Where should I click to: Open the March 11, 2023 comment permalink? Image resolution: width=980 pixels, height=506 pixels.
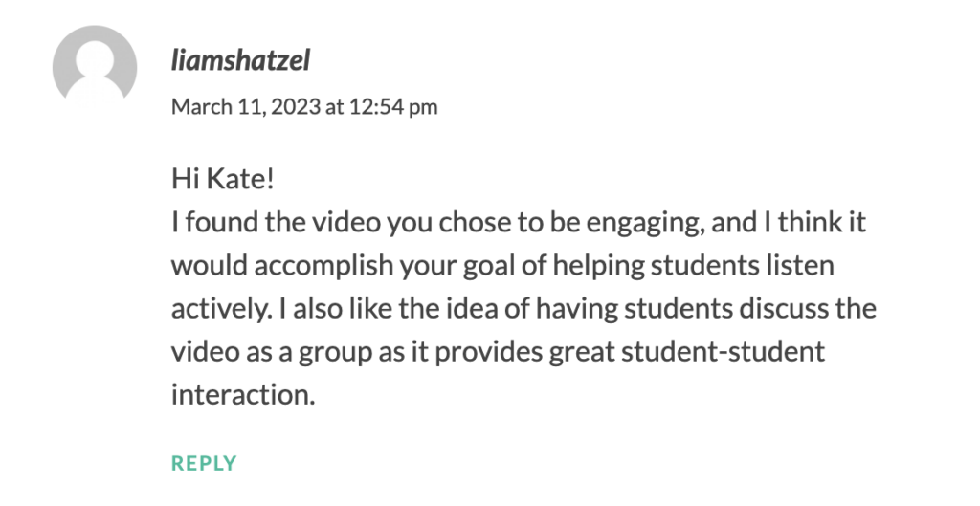(304, 107)
